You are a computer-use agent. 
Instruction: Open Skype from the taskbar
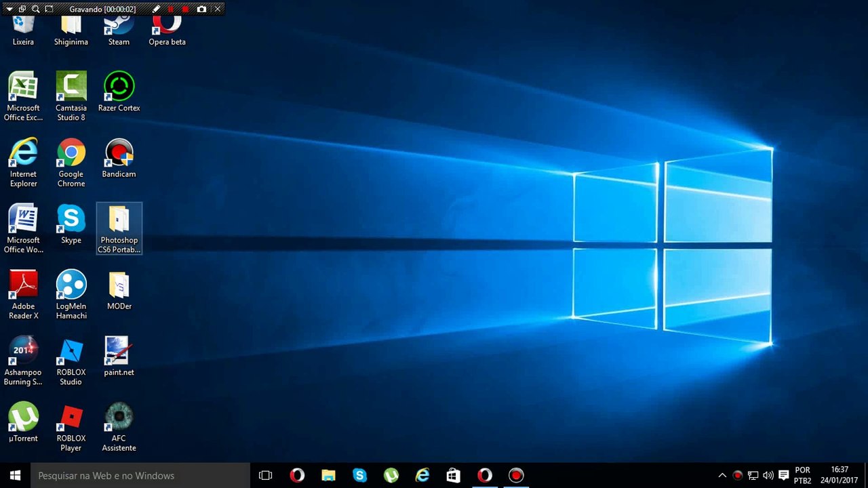click(359, 475)
